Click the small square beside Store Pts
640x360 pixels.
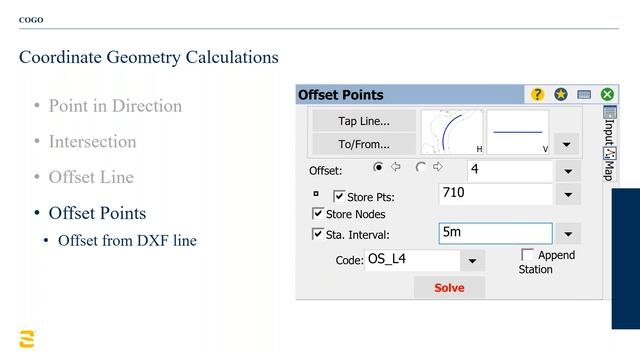(x=316, y=194)
